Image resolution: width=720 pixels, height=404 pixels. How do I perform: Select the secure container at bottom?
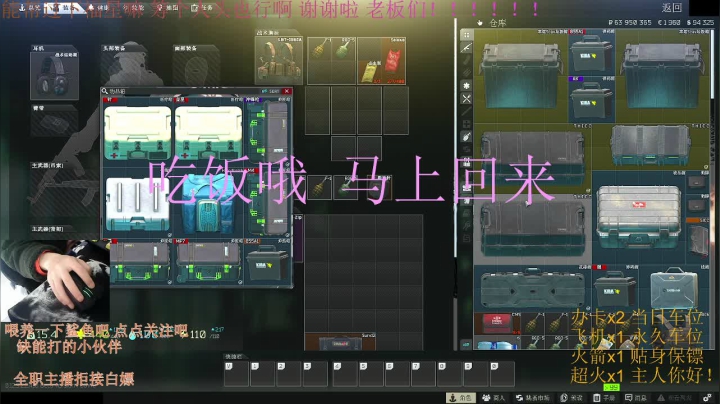(x=340, y=342)
